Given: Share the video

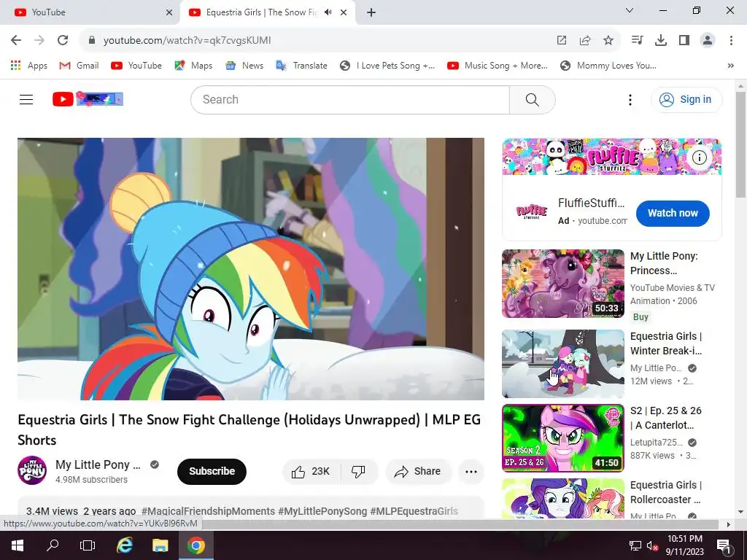Looking at the screenshot, I should pos(418,472).
